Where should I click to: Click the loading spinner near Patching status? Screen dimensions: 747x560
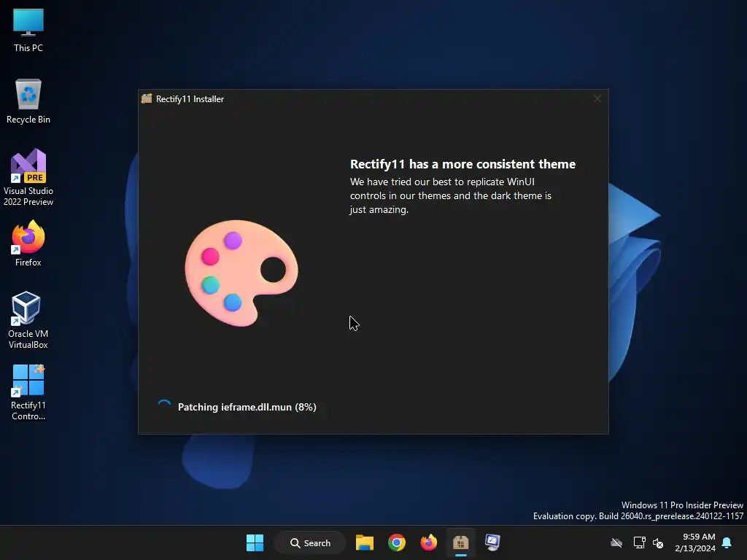164,407
